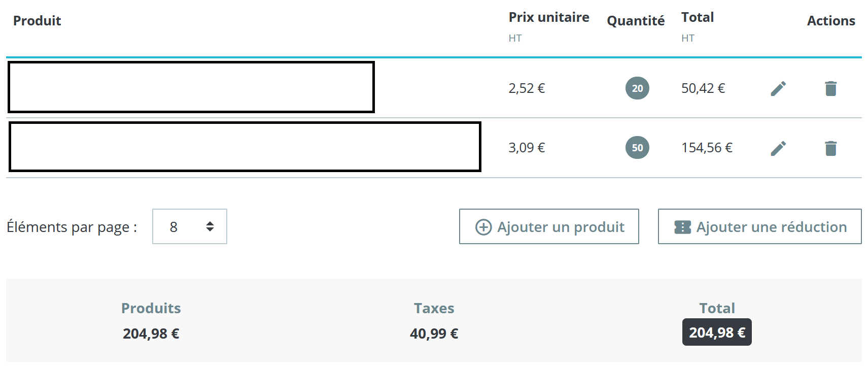
Task: Click the Produit column header
Action: 37,21
